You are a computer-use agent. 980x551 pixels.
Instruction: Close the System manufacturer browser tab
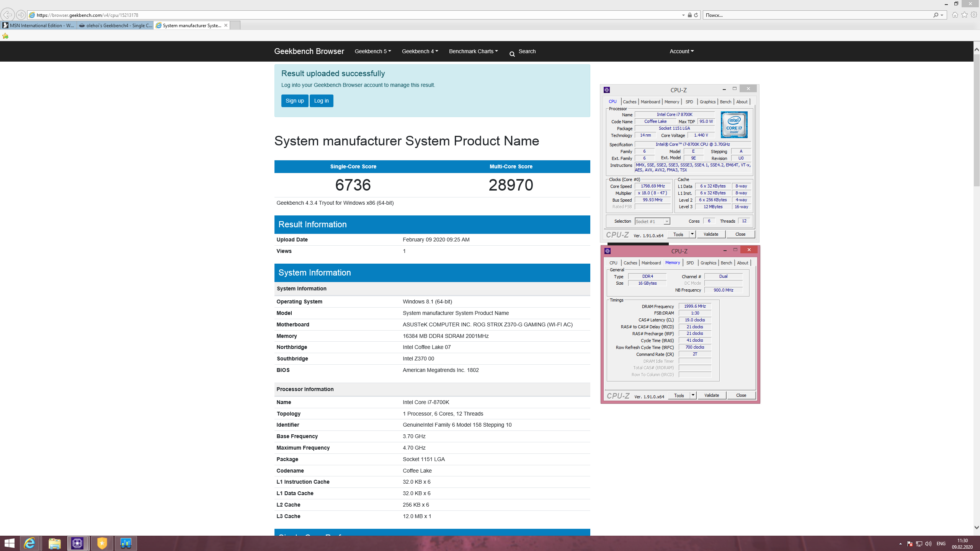point(226,25)
